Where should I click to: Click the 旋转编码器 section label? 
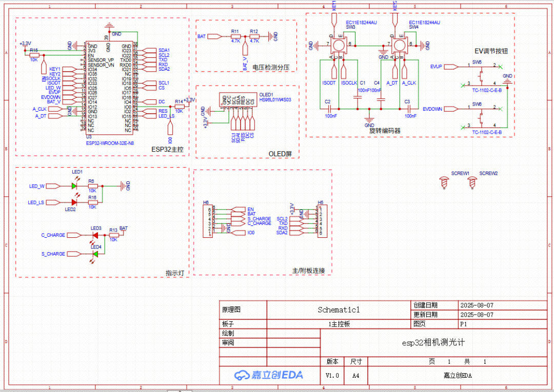pos(385,131)
